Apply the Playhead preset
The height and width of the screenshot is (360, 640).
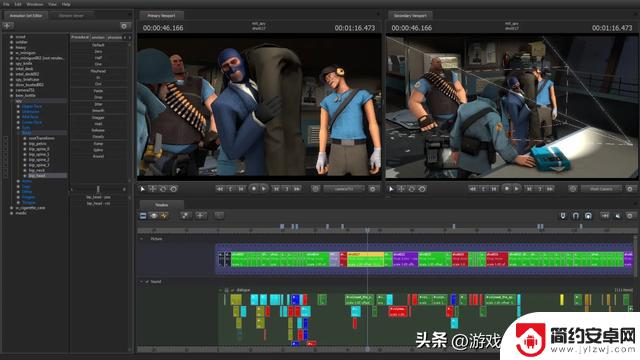tap(98, 71)
